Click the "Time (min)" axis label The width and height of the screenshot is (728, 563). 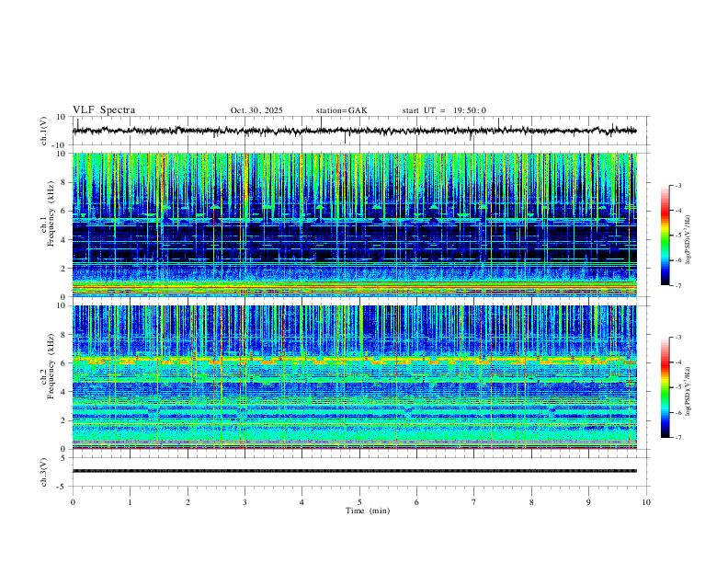point(368,511)
